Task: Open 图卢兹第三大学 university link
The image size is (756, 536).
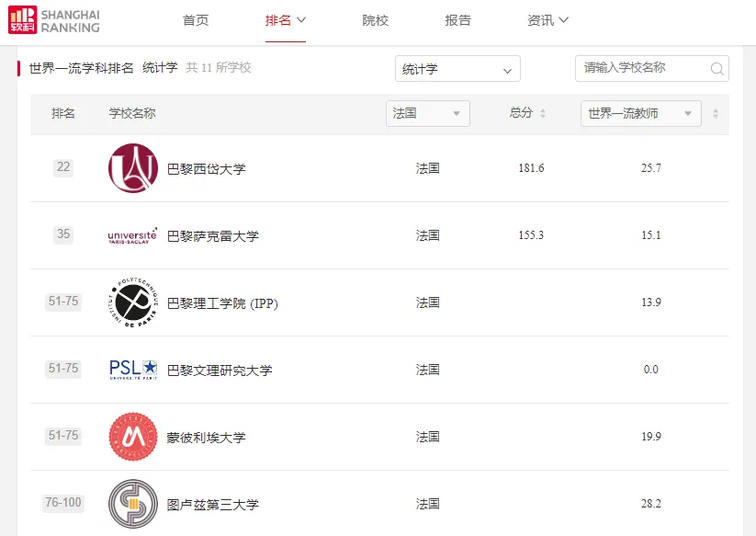Action: tap(212, 505)
